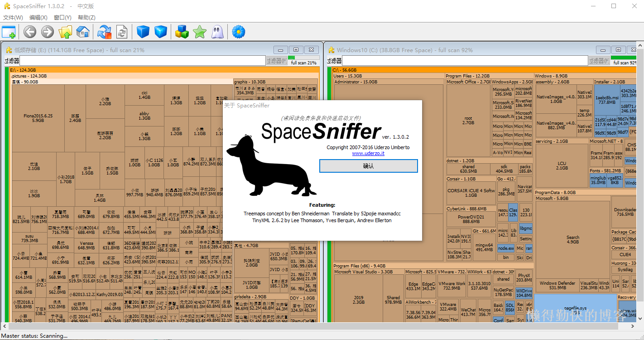Open the 文件(W) menu
This screenshot has width=644, height=340.
point(13,18)
